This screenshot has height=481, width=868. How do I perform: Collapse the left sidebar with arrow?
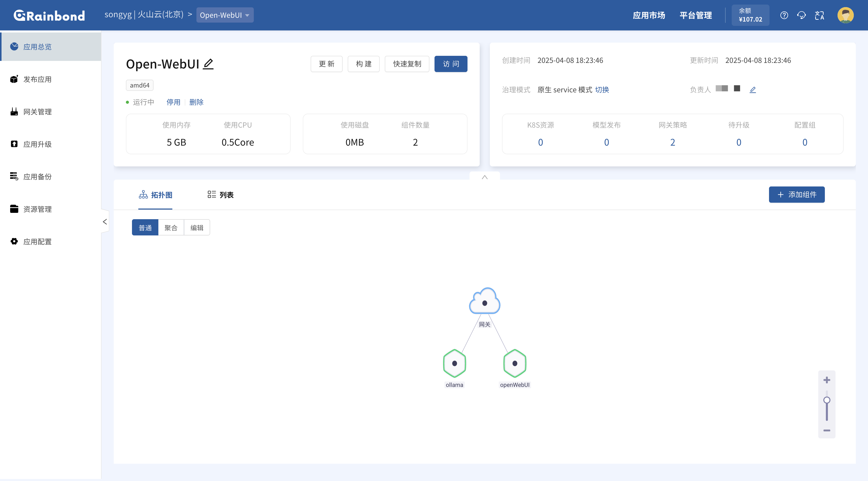[x=105, y=222]
